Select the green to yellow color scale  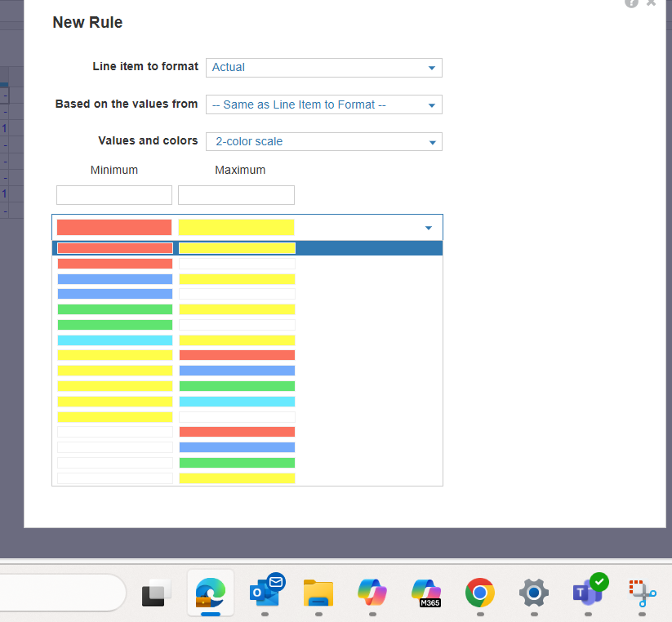(x=247, y=309)
